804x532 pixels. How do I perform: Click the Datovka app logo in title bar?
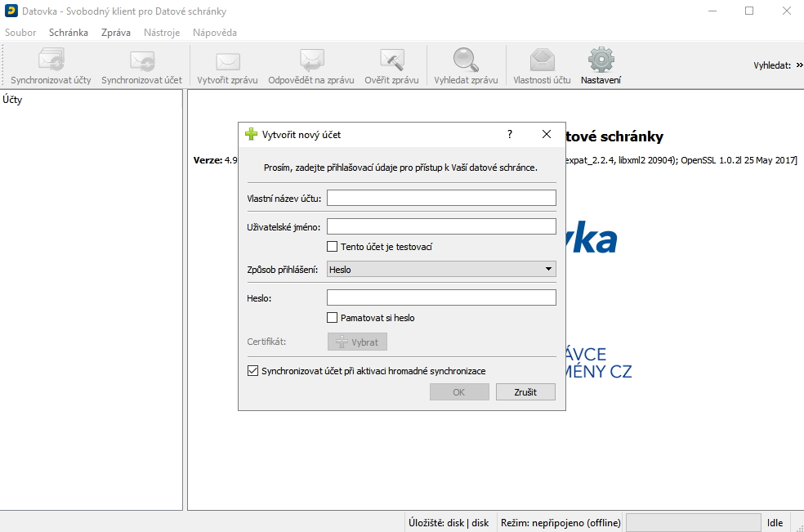(x=11, y=11)
